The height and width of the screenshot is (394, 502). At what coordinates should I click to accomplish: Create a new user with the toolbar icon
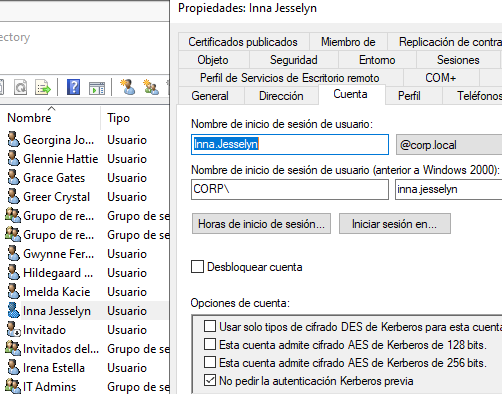coord(127,87)
